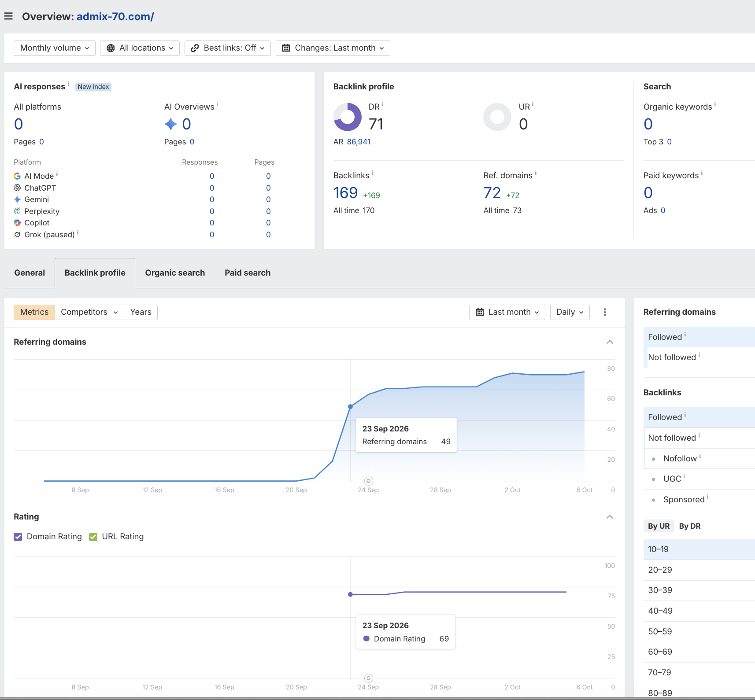Open the Last month date range dropdown

pyautogui.click(x=507, y=312)
